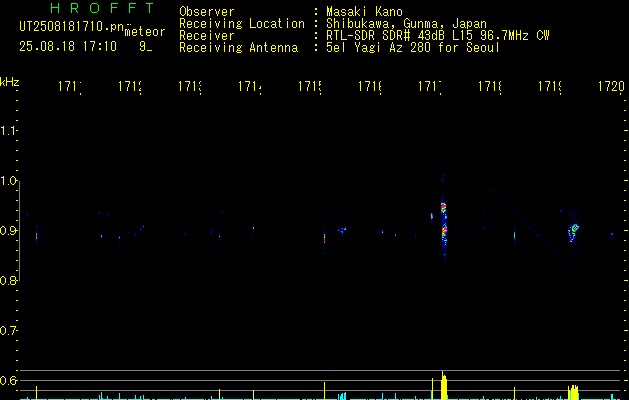Click the 1.0 frequency axis label
629x400 pixels.
[x=8, y=181]
